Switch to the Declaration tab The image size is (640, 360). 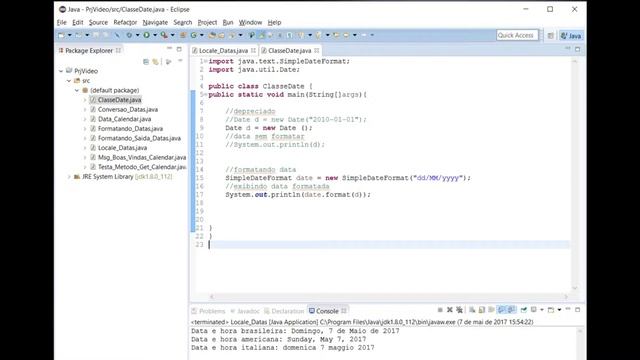[x=284, y=311]
